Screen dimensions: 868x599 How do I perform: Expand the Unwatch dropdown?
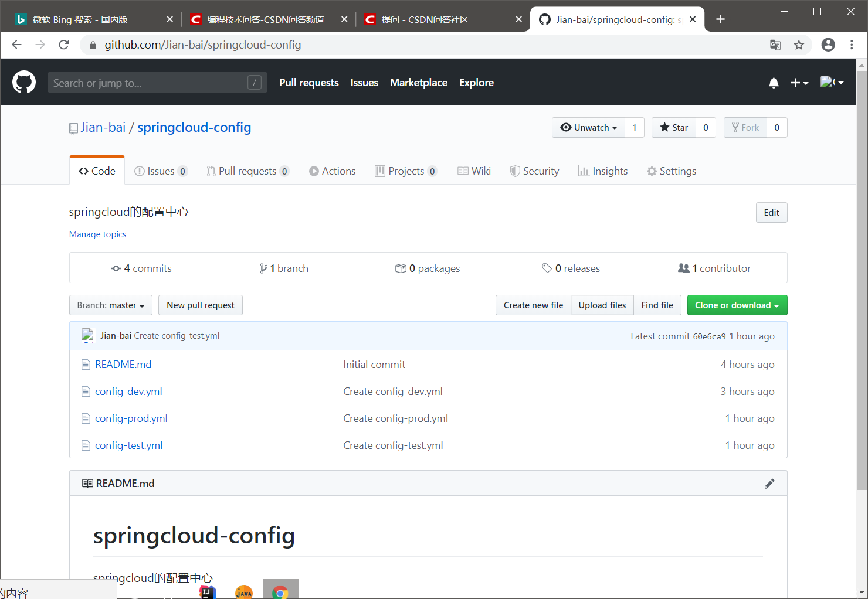(588, 128)
